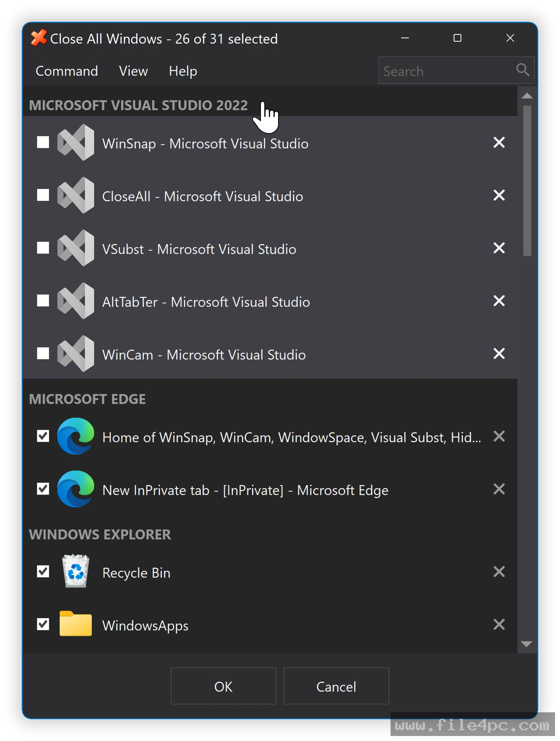
Task: Uncheck the Home of WinSnap Edge checkbox
Action: 43,436
